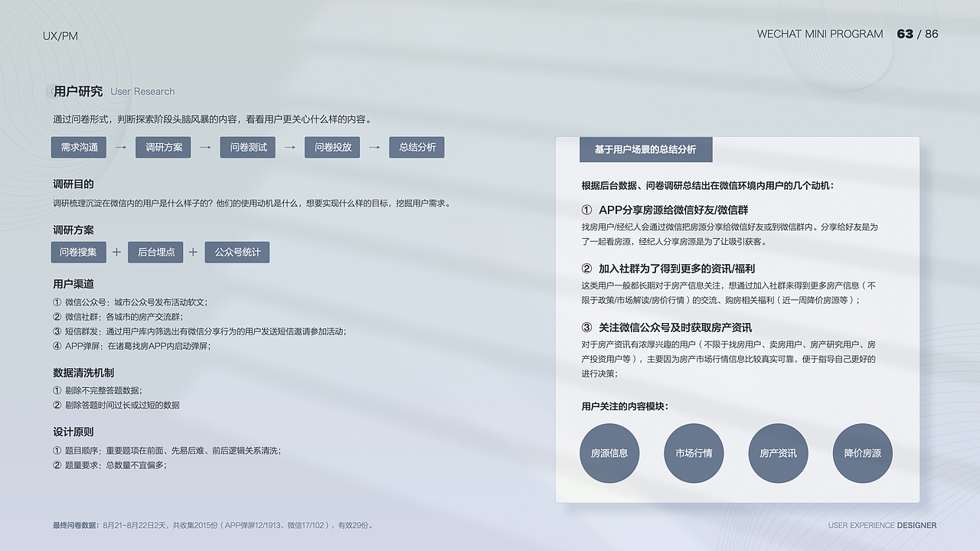Open the 房源信息 content module circle
Screen dimensions: 980x551
click(x=609, y=453)
